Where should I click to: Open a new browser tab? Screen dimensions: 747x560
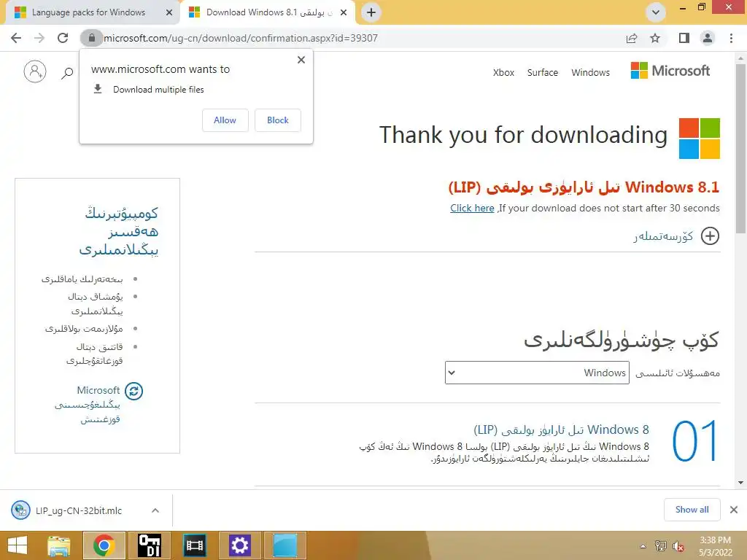pyautogui.click(x=371, y=12)
